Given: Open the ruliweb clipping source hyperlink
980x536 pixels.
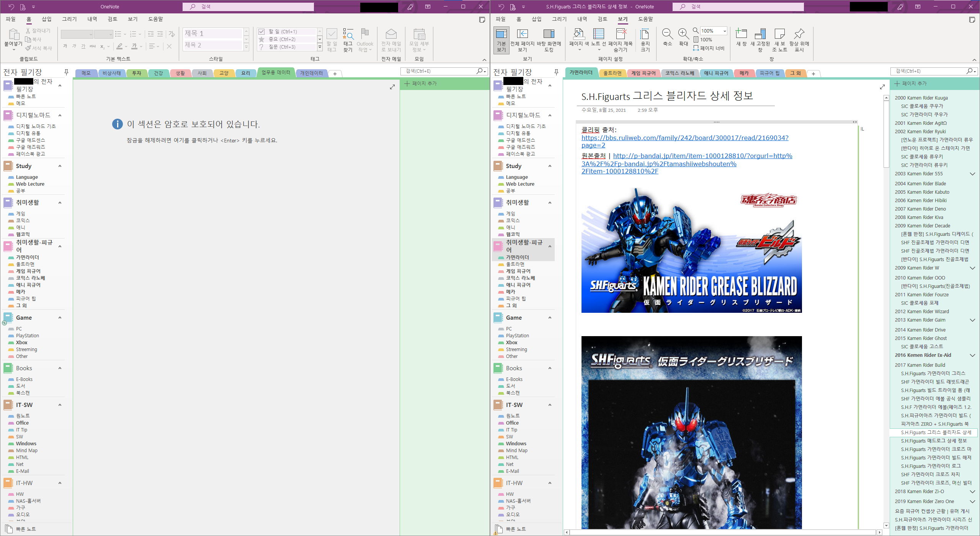Looking at the screenshot, I should pyautogui.click(x=684, y=138).
